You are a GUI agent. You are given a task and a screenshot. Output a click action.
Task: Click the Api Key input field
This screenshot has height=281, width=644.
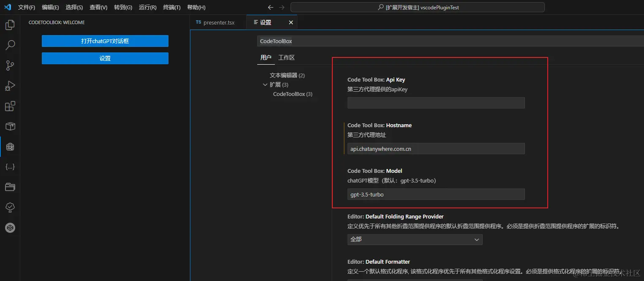click(436, 103)
